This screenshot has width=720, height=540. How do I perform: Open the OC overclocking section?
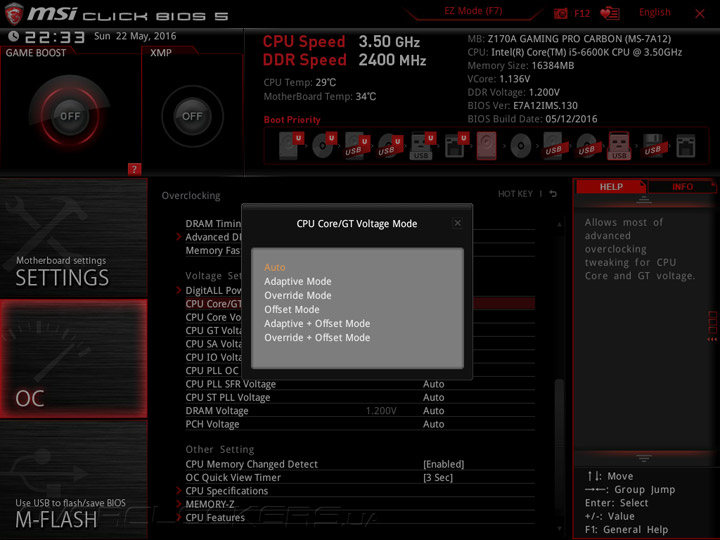tap(73, 359)
